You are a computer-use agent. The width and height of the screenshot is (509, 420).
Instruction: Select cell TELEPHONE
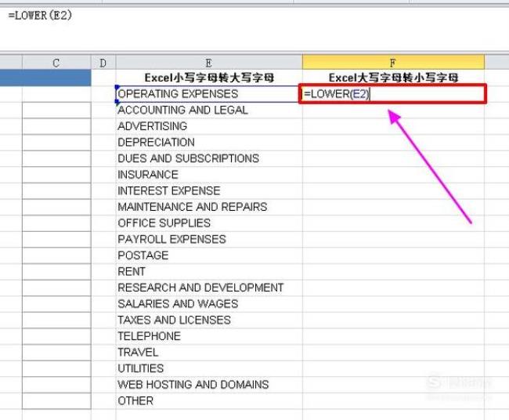coord(209,336)
